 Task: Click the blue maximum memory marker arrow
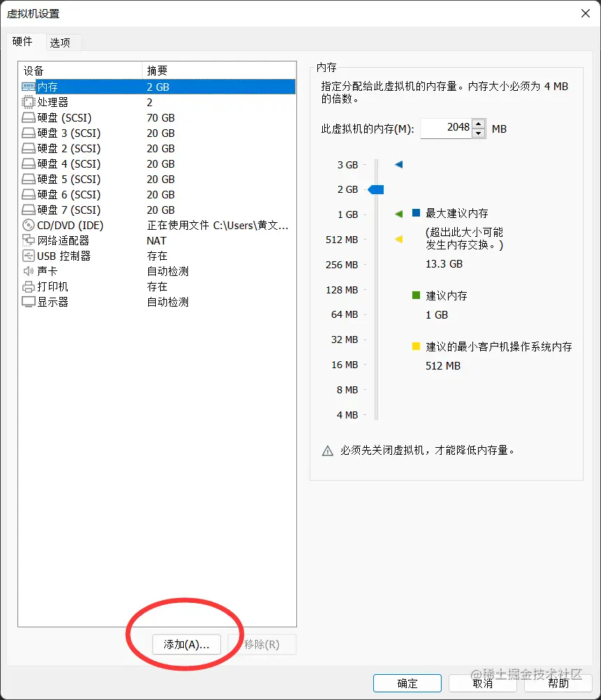399,165
